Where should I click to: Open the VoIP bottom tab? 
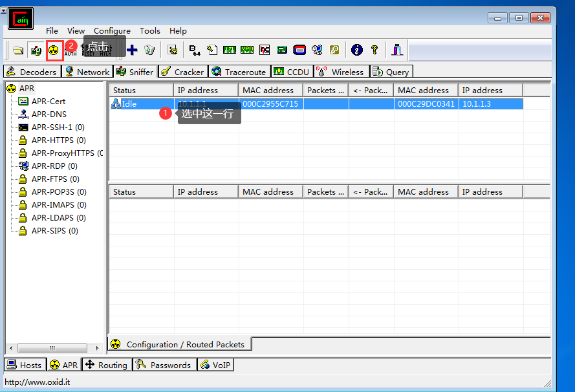[x=215, y=365]
